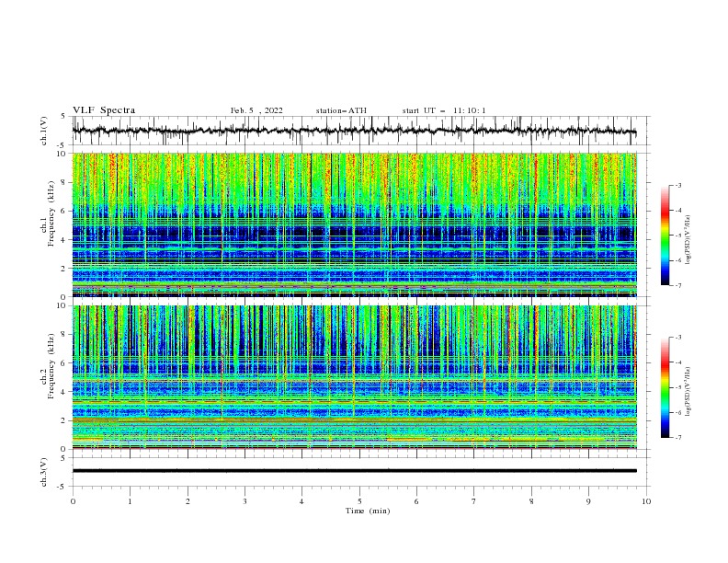The width and height of the screenshot is (728, 563).
Task: Click the "Time (min)" x-axis label
Action: pyautogui.click(x=368, y=511)
